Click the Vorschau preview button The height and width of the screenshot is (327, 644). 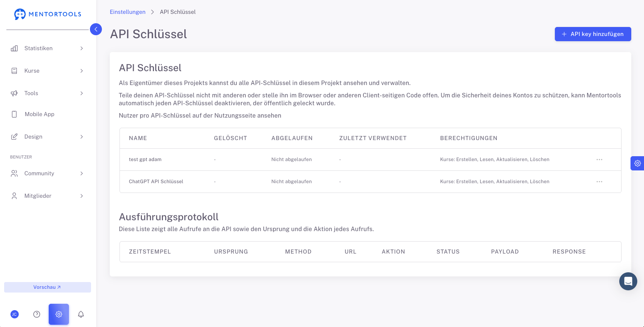(47, 287)
